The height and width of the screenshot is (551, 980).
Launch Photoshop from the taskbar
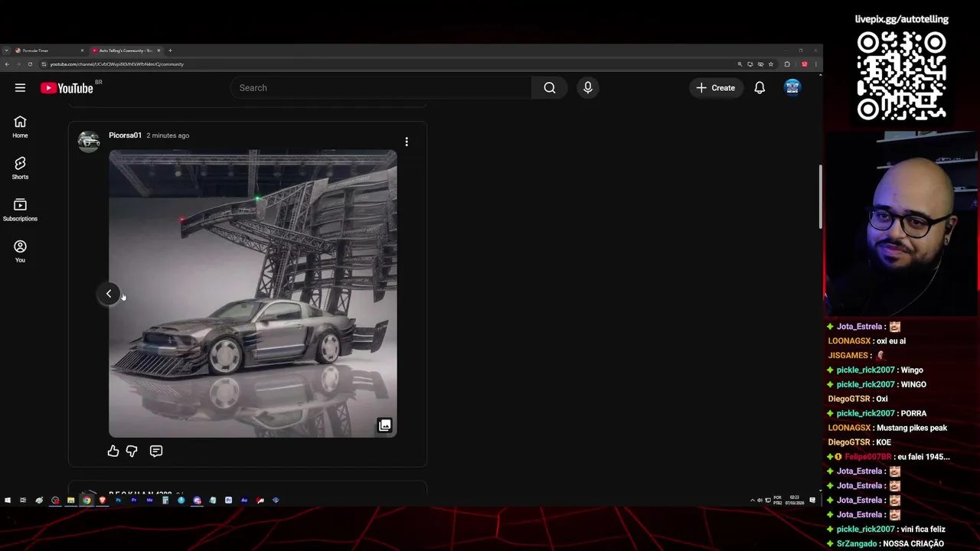[x=118, y=500]
